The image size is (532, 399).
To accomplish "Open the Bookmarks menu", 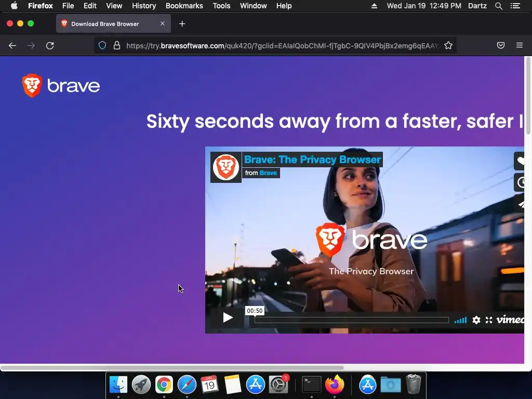I will [184, 6].
